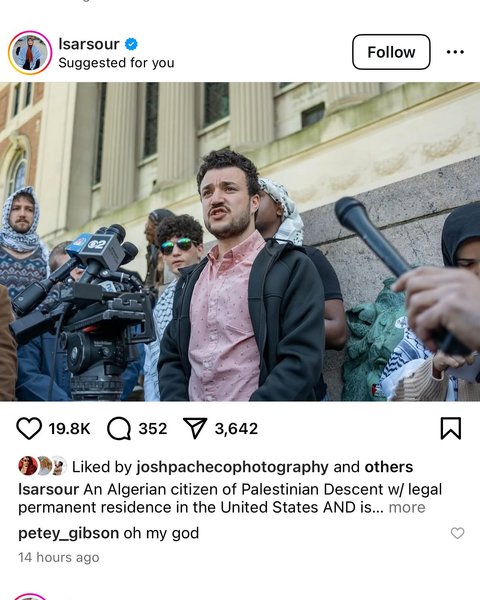Open petey_gibson's profile from comment
The width and height of the screenshot is (480, 600).
pos(69,533)
